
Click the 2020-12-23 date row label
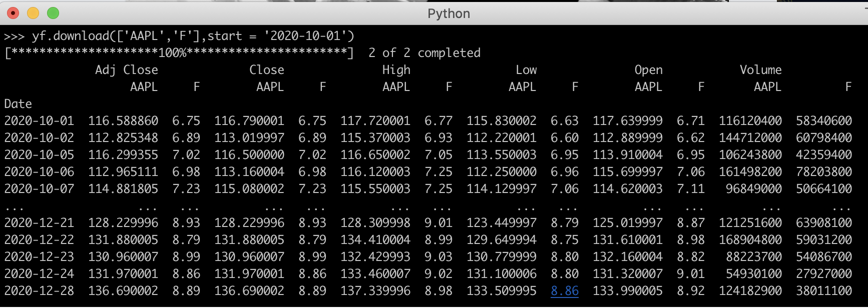[x=39, y=257]
